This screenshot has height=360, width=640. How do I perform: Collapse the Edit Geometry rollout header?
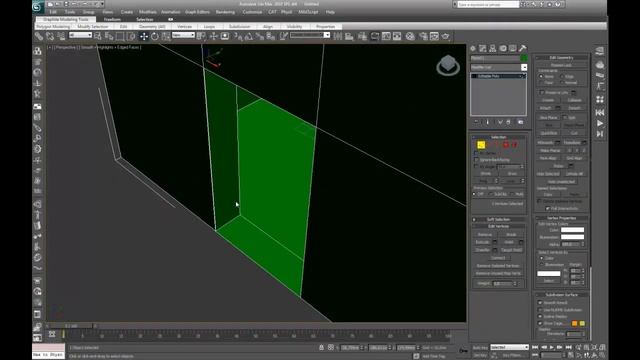coord(562,58)
